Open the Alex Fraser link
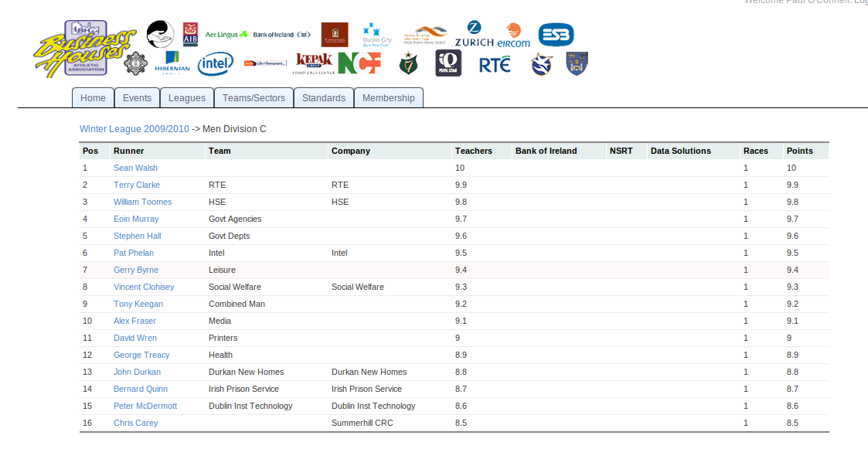This screenshot has width=868, height=466. pos(135,321)
